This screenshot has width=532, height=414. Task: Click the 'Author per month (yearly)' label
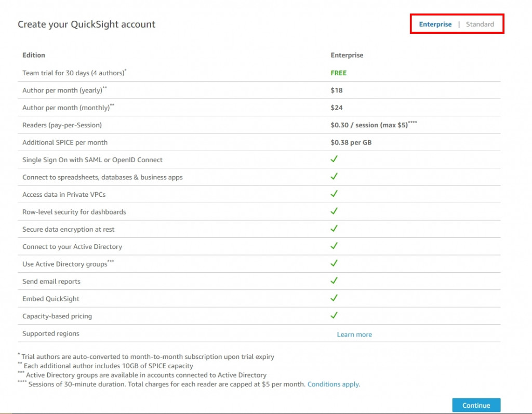click(64, 90)
